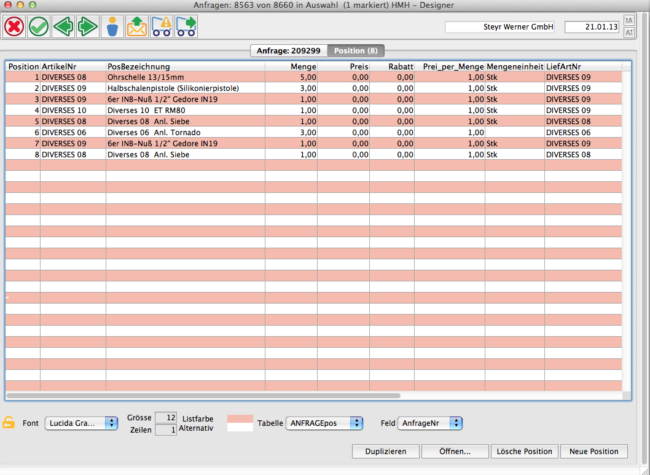Click the blue person icon in toolbar
The image size is (650, 475).
[x=113, y=26]
